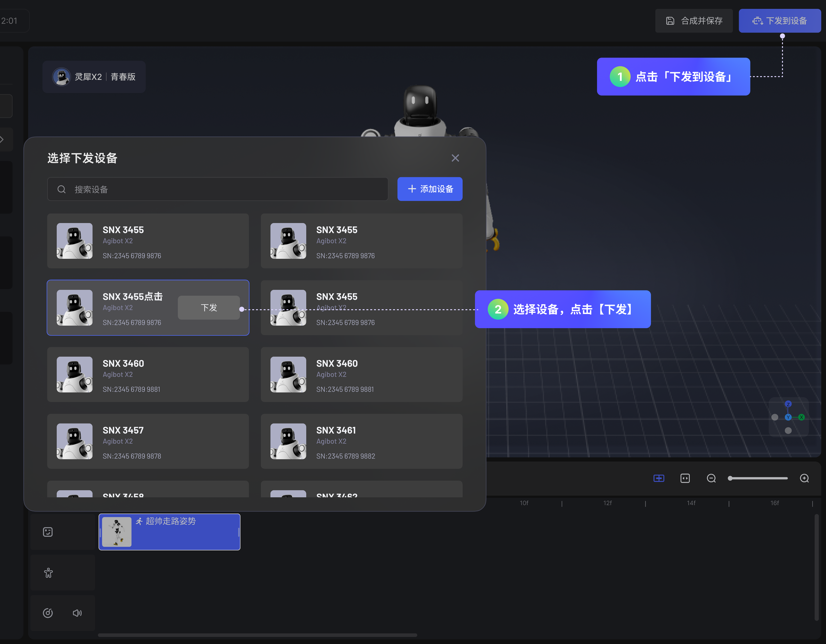Click 合成并保存 button
The image size is (826, 644).
(x=694, y=21)
